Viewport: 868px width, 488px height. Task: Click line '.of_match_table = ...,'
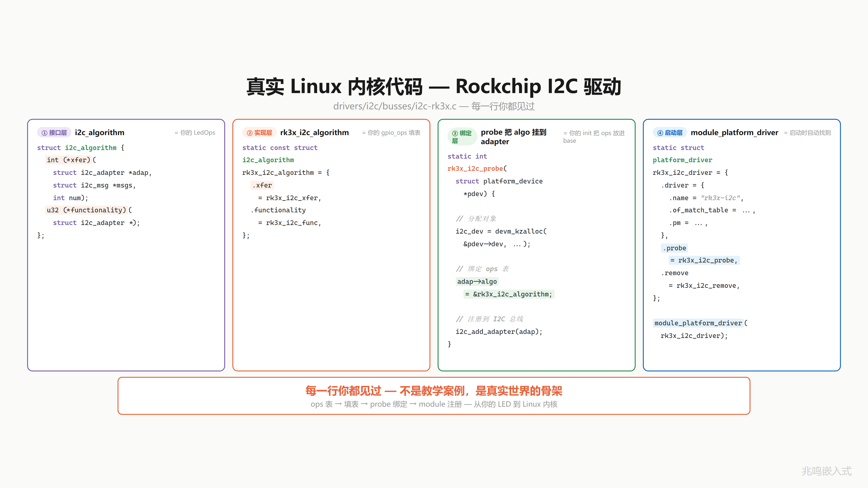tap(712, 210)
